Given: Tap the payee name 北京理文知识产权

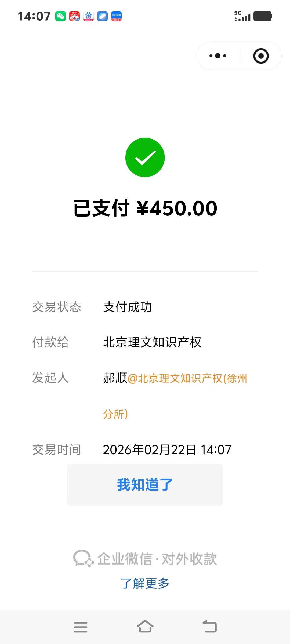Looking at the screenshot, I should pos(152,342).
